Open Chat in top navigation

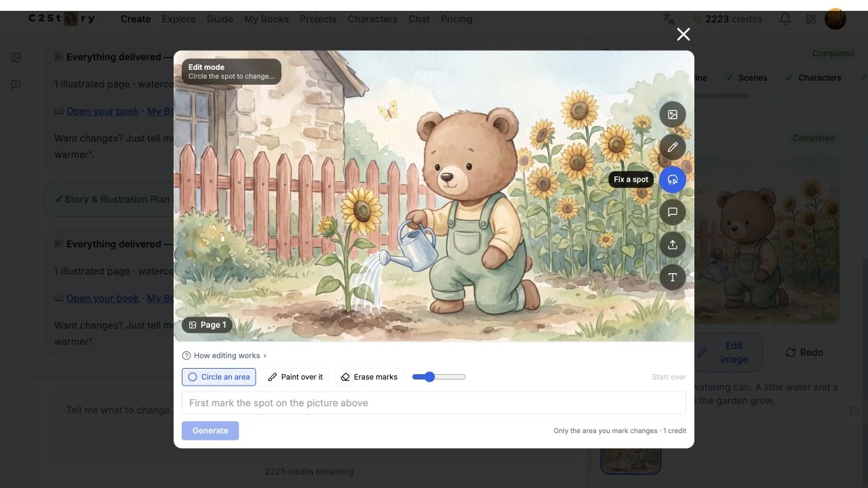(x=419, y=19)
